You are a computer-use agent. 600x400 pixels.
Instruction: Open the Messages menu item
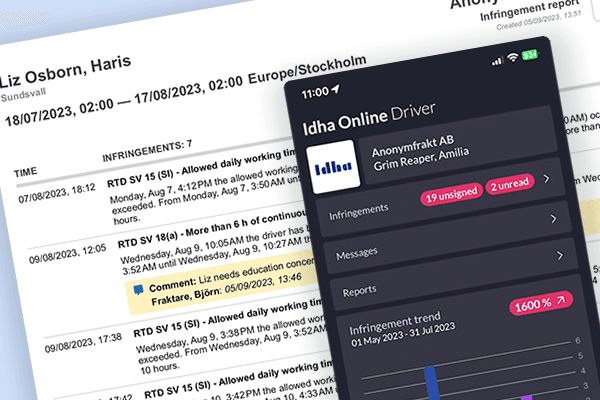[358, 254]
